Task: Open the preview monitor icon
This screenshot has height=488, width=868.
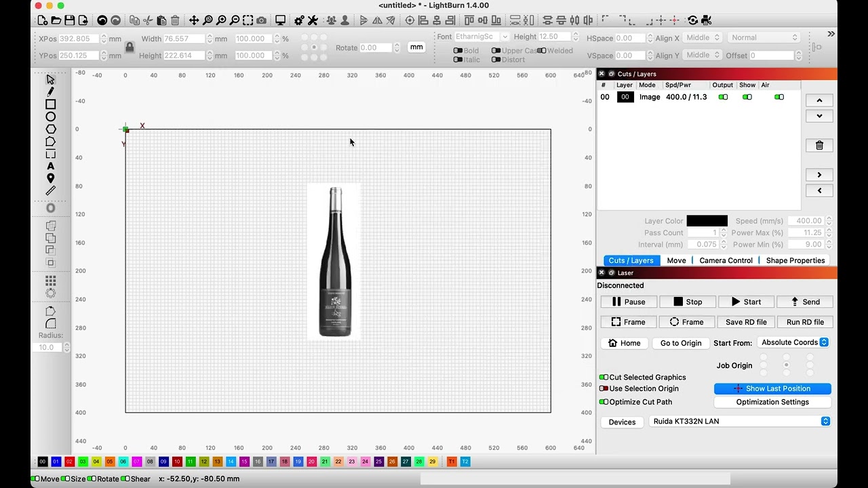Action: [x=280, y=20]
